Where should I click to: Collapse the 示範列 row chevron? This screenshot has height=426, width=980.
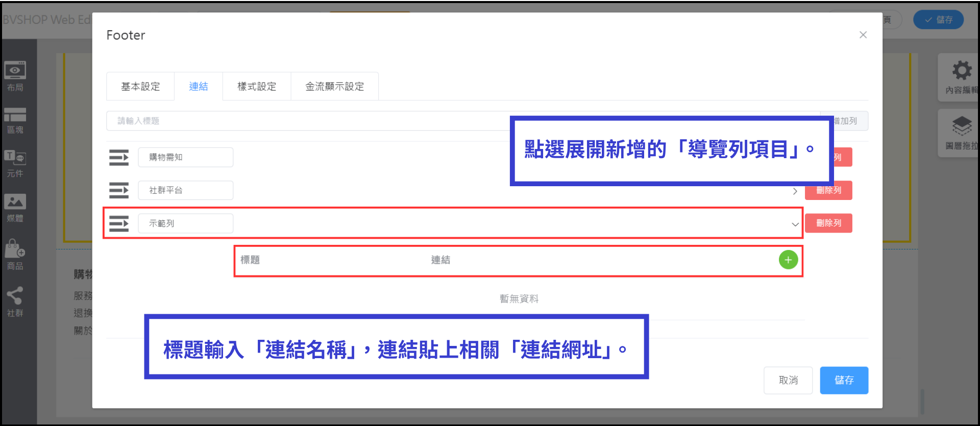point(795,224)
